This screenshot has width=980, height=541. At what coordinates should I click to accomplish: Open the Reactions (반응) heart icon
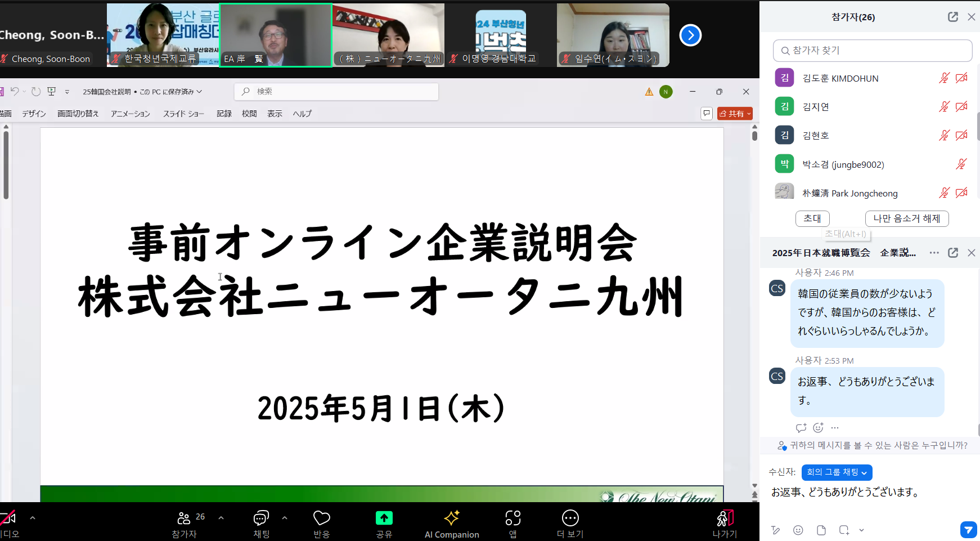[x=321, y=518]
